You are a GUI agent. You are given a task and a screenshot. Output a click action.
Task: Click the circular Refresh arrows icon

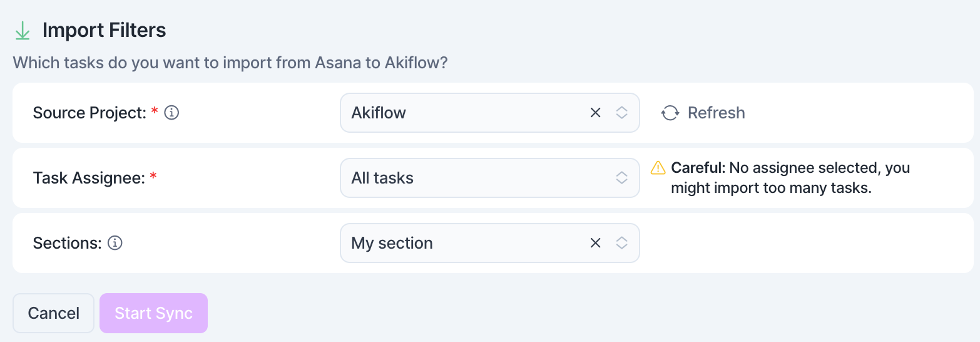[670, 113]
